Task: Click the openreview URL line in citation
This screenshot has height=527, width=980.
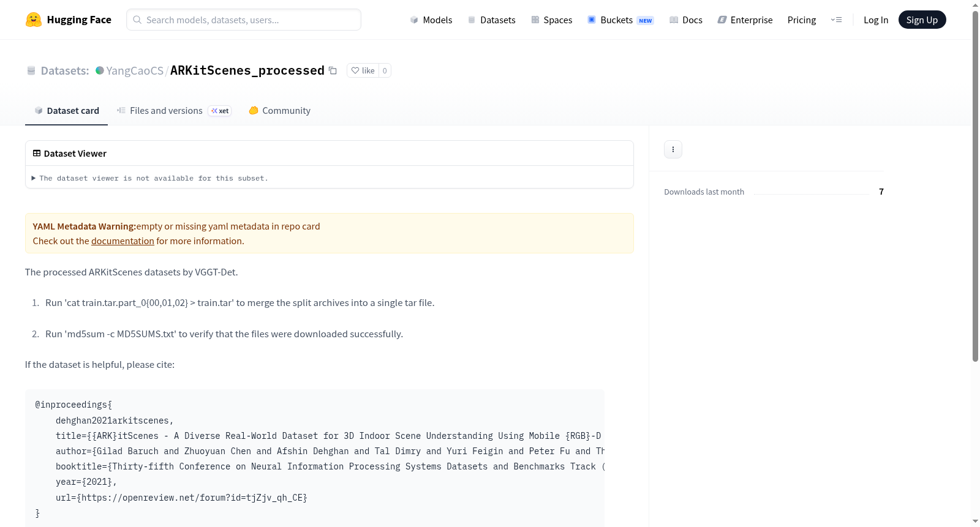Action: [x=181, y=498]
